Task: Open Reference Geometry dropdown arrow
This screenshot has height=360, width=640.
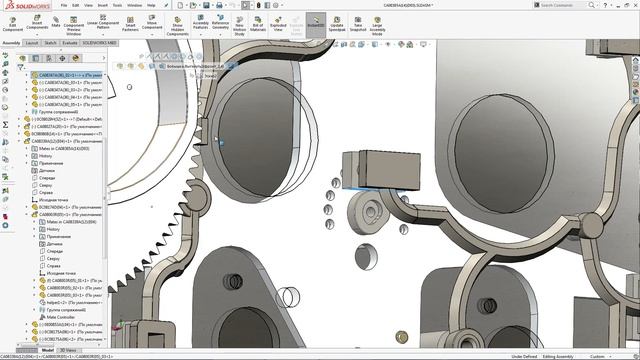Action: click(220, 34)
